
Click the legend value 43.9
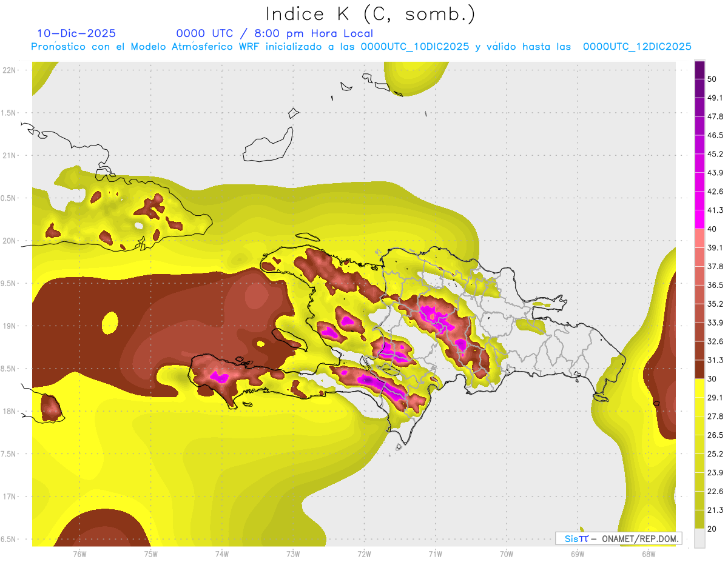pos(715,173)
